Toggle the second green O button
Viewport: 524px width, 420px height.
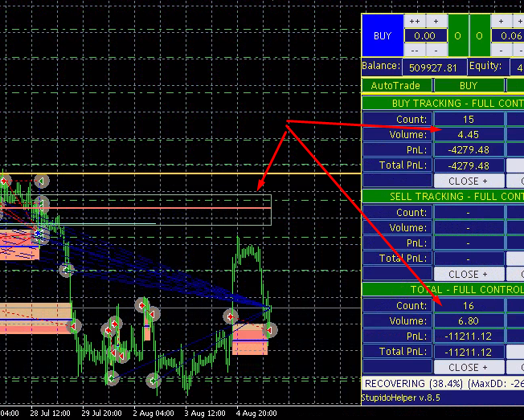click(479, 35)
